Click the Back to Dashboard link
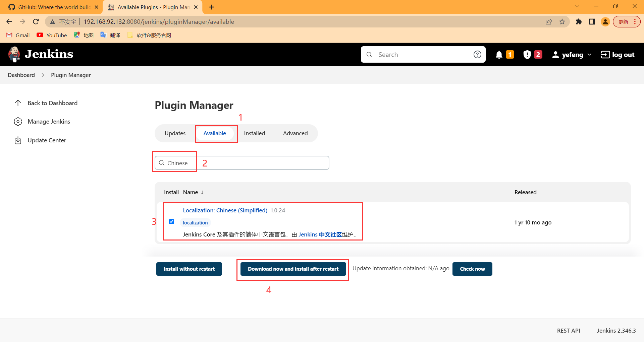This screenshot has width=644, height=342. (x=52, y=103)
